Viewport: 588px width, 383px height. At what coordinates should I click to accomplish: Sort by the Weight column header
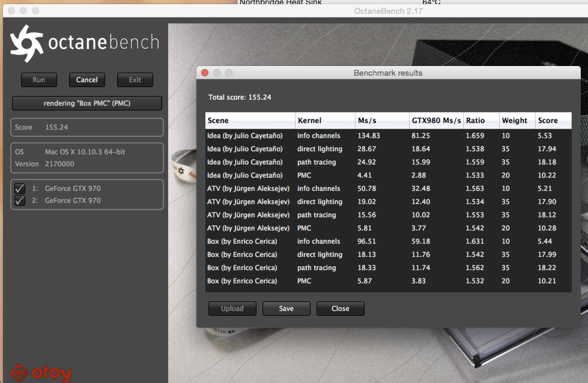[517, 121]
